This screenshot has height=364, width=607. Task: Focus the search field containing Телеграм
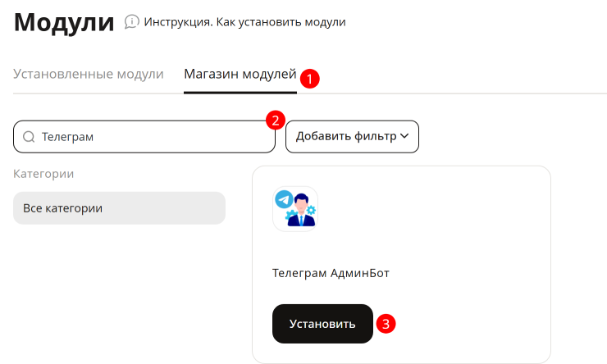pyautogui.click(x=144, y=137)
